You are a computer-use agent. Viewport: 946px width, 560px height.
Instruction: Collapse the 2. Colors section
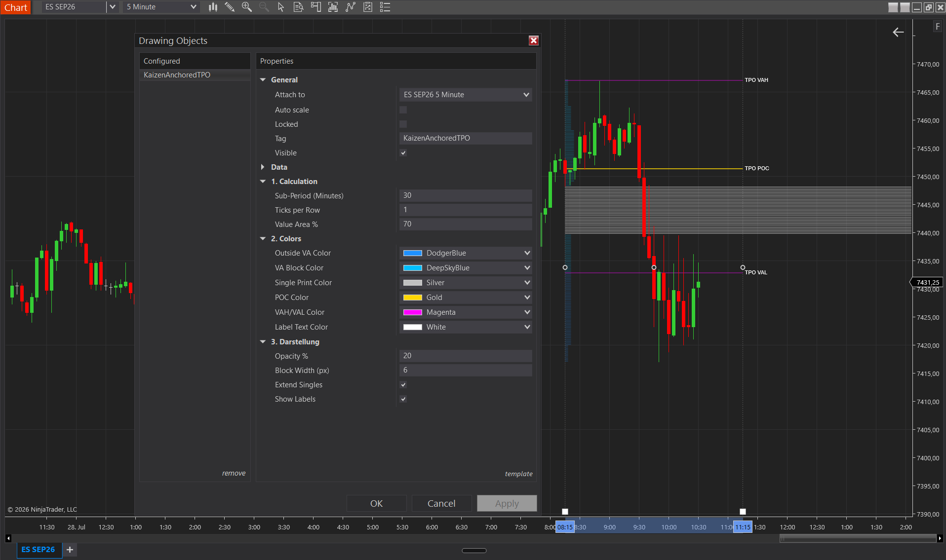click(x=263, y=239)
